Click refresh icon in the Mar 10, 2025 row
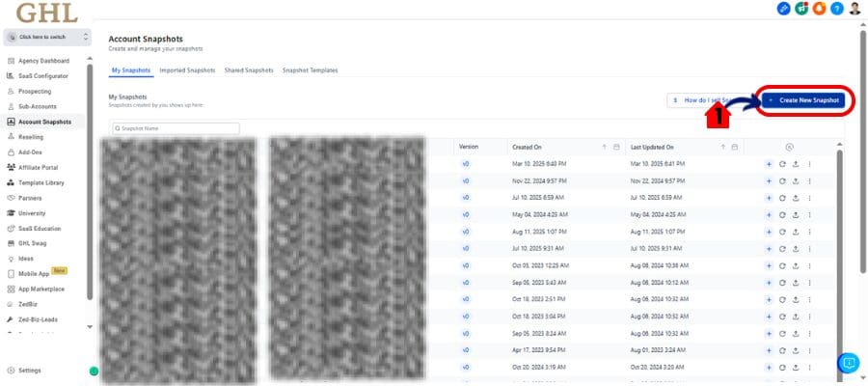 coord(782,164)
